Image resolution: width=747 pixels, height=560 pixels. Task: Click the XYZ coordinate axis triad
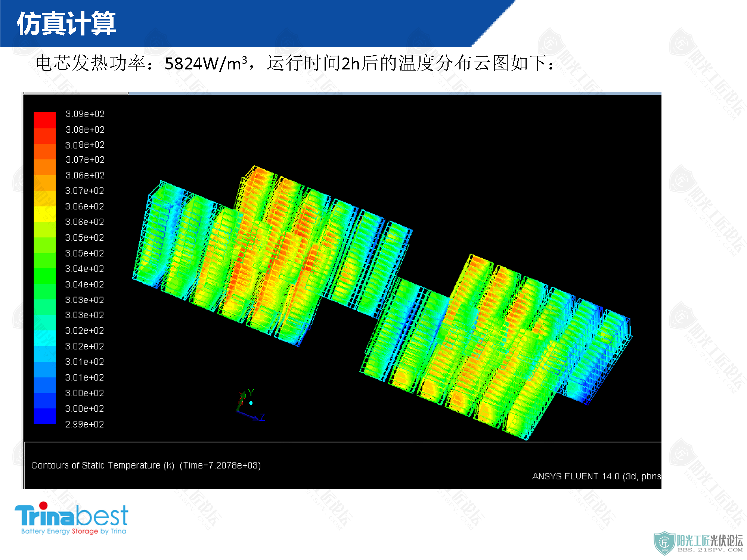251,405
